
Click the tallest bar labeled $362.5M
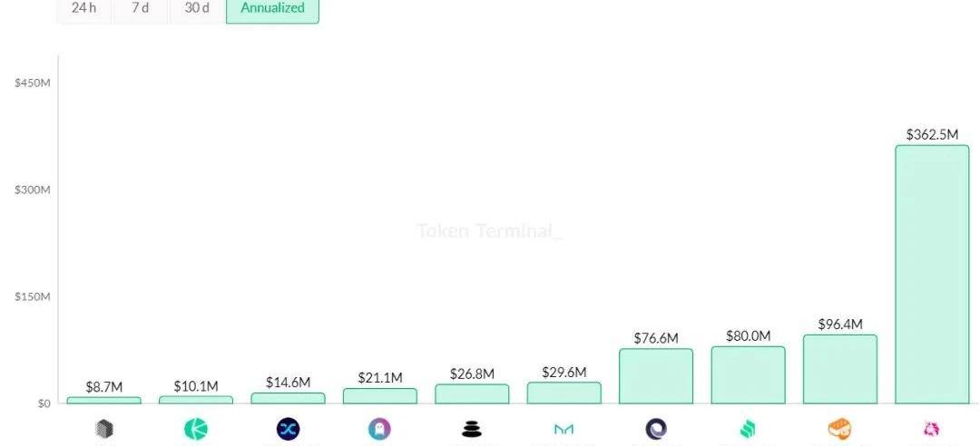point(932,274)
